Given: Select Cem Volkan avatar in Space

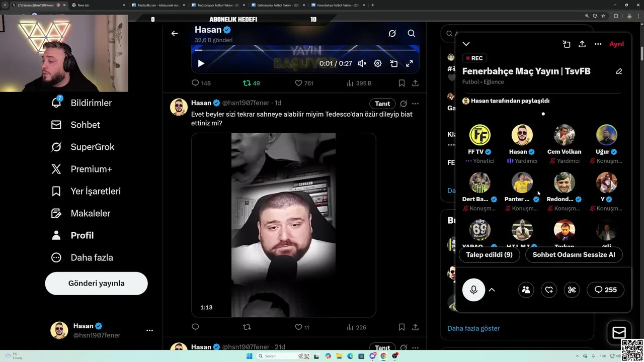Looking at the screenshot, I should (x=564, y=135).
